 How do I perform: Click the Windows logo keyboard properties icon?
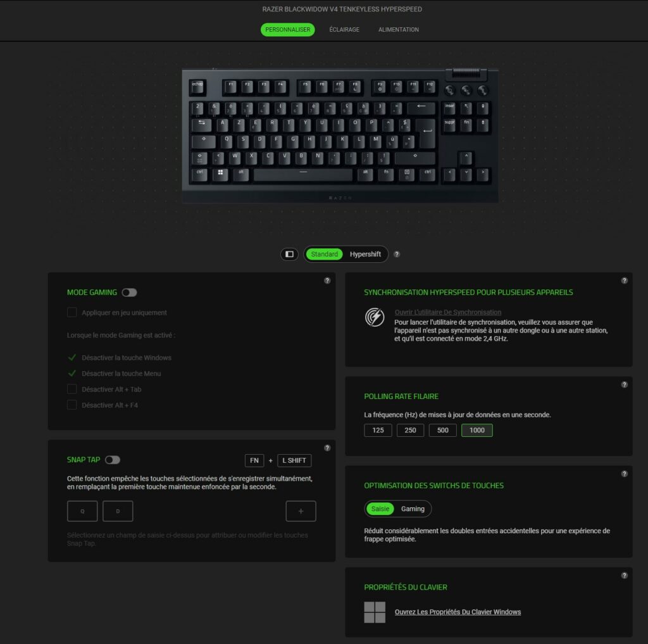[x=375, y=612]
